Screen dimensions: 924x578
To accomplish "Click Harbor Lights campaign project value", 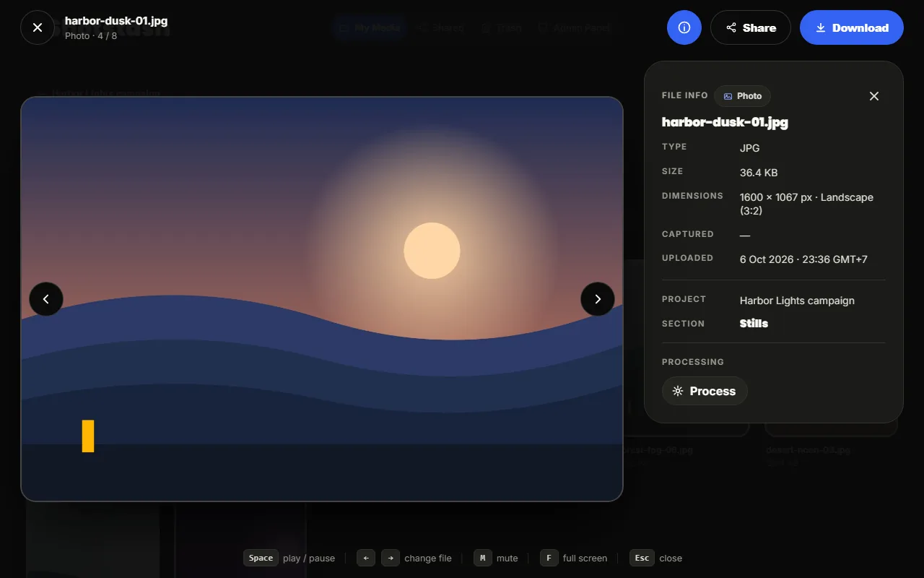I will (x=797, y=301).
